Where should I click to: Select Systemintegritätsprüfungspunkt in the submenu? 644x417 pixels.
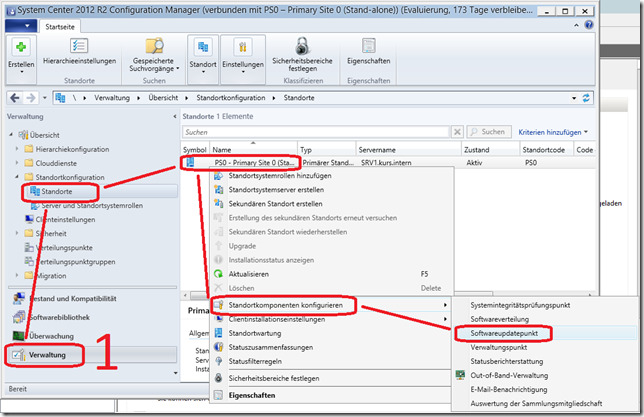[520, 305]
